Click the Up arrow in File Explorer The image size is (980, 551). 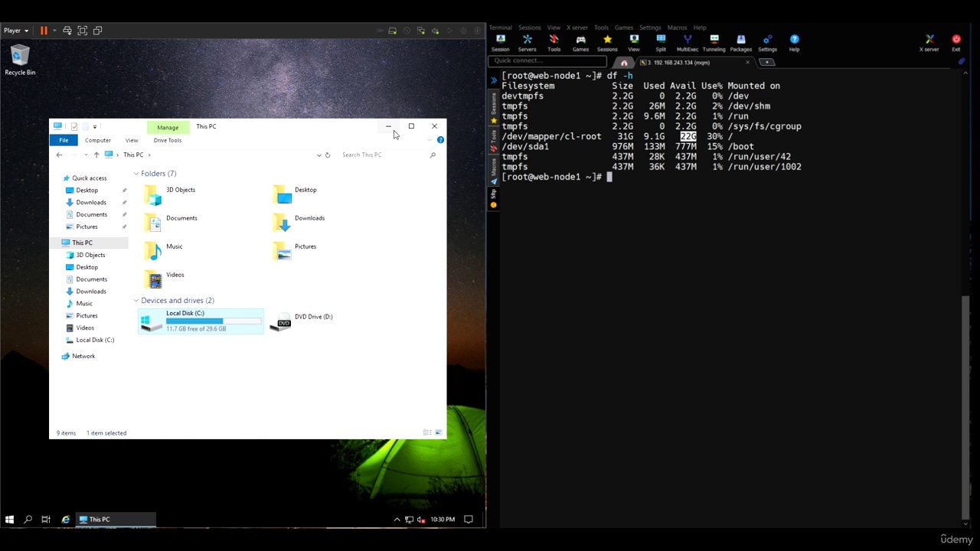click(x=96, y=155)
